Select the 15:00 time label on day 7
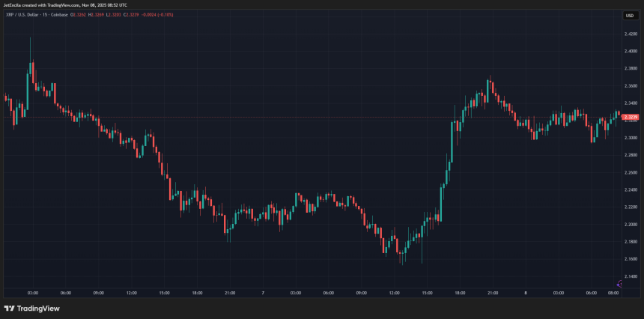 427,293
